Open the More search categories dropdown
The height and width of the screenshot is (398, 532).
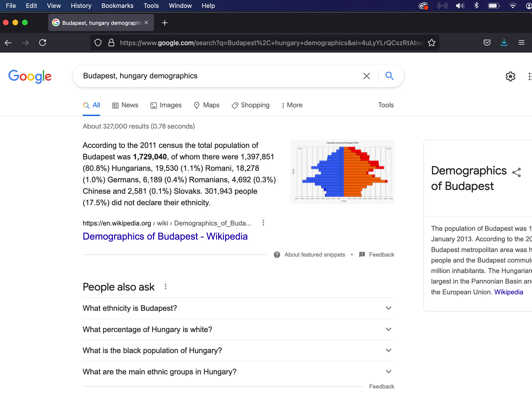[292, 105]
